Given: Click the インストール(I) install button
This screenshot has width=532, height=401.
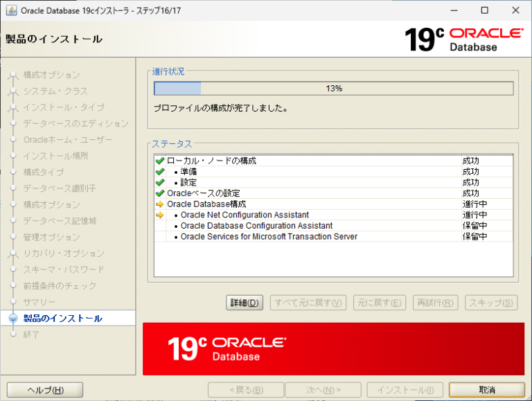Looking at the screenshot, I should (x=405, y=390).
